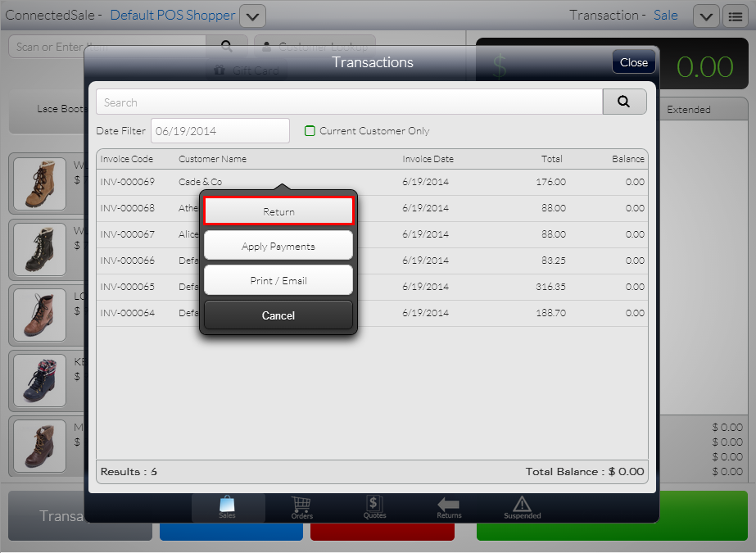Focus the Transactions search field
Image resolution: width=756 pixels, height=553 pixels.
349,102
